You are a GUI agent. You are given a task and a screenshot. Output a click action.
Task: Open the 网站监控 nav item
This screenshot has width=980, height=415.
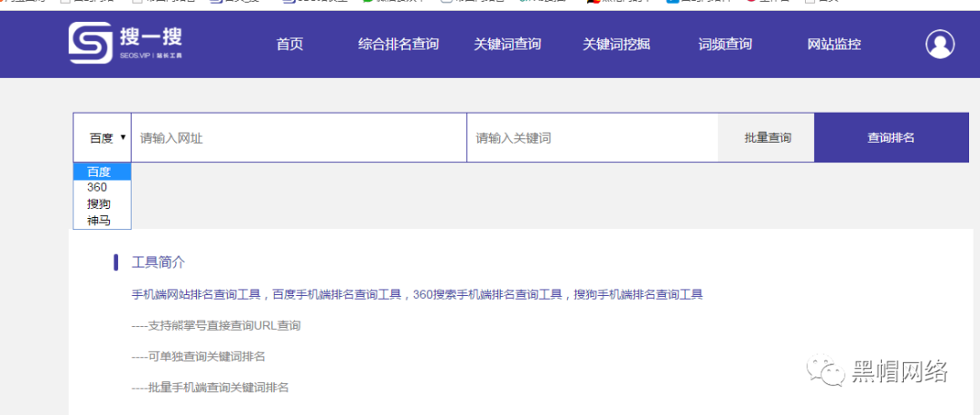tap(835, 44)
